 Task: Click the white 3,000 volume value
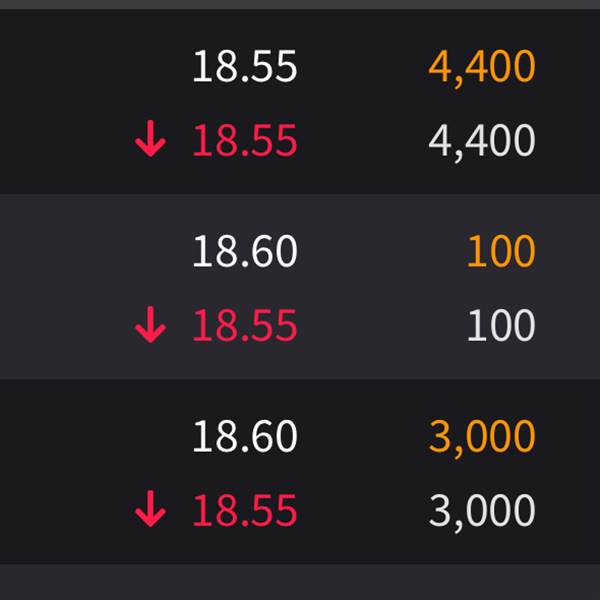[482, 511]
